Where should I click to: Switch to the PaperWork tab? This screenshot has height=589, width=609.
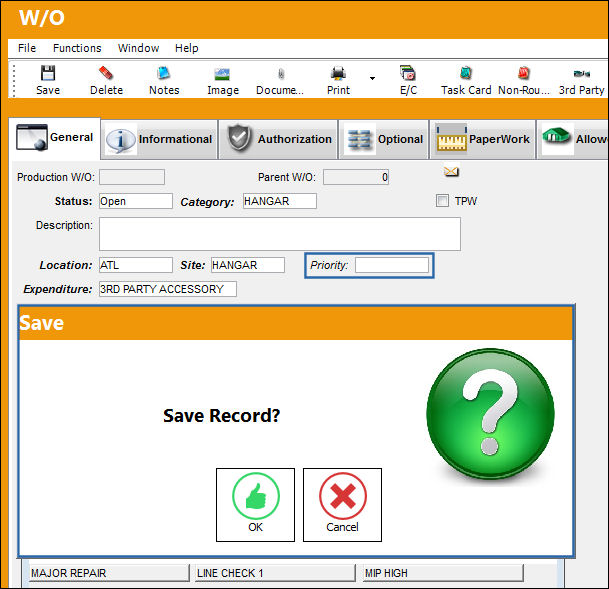tap(482, 139)
